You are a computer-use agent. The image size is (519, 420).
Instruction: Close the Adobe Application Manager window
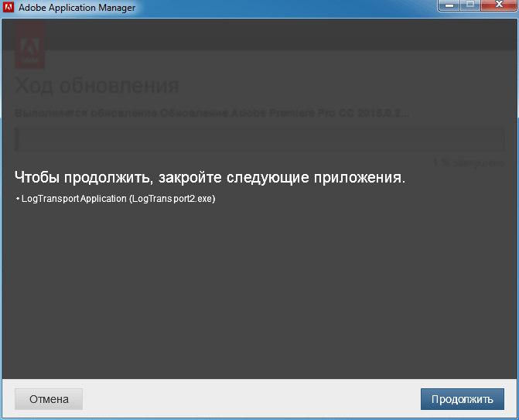[499, 5]
